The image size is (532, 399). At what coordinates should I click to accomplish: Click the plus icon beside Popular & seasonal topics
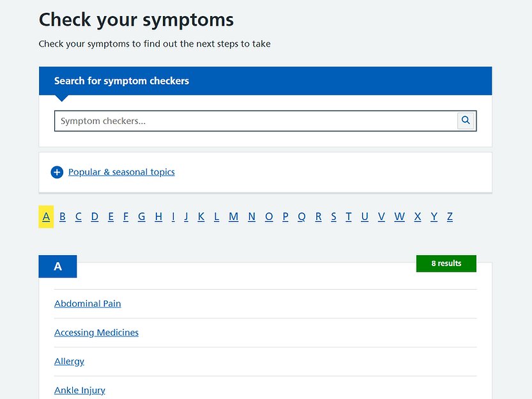pos(57,172)
